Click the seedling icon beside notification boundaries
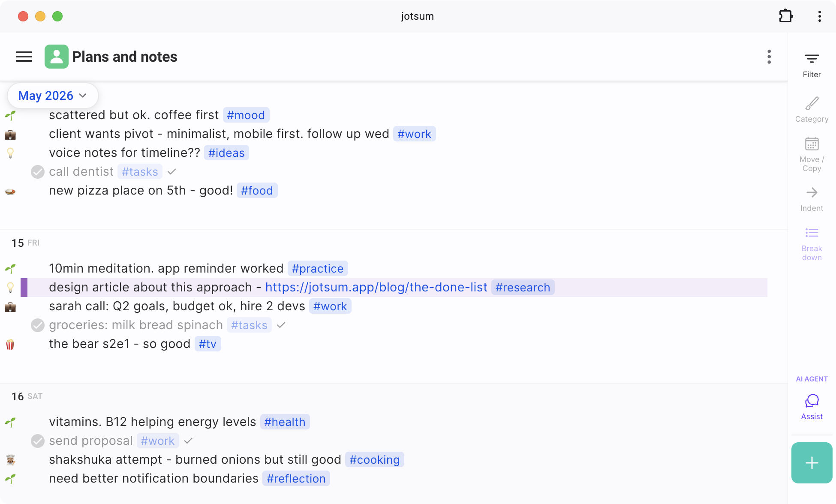The width and height of the screenshot is (836, 504). click(x=10, y=479)
